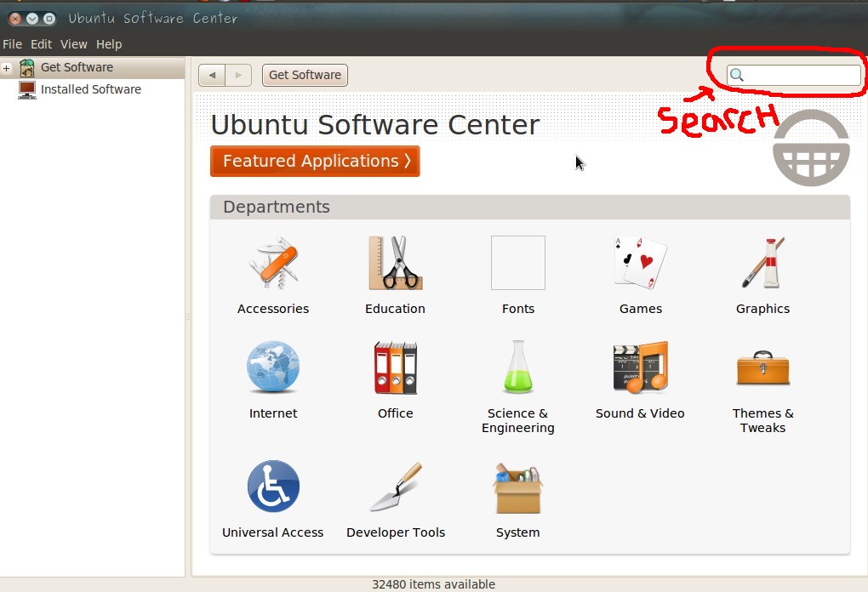Click the magnifier icon in search box
Screen dimensions: 868x592
(737, 75)
